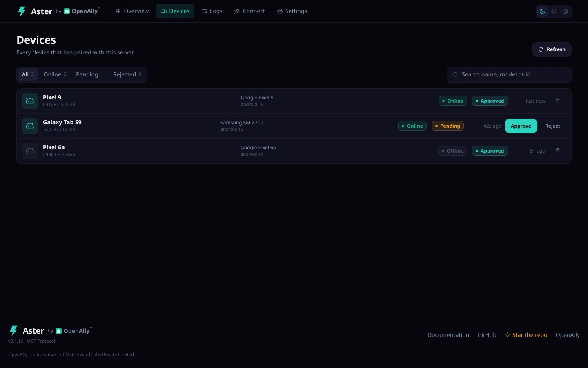Click the Offline status badge on Pixel 6a
This screenshot has height=368, width=588.
point(452,151)
